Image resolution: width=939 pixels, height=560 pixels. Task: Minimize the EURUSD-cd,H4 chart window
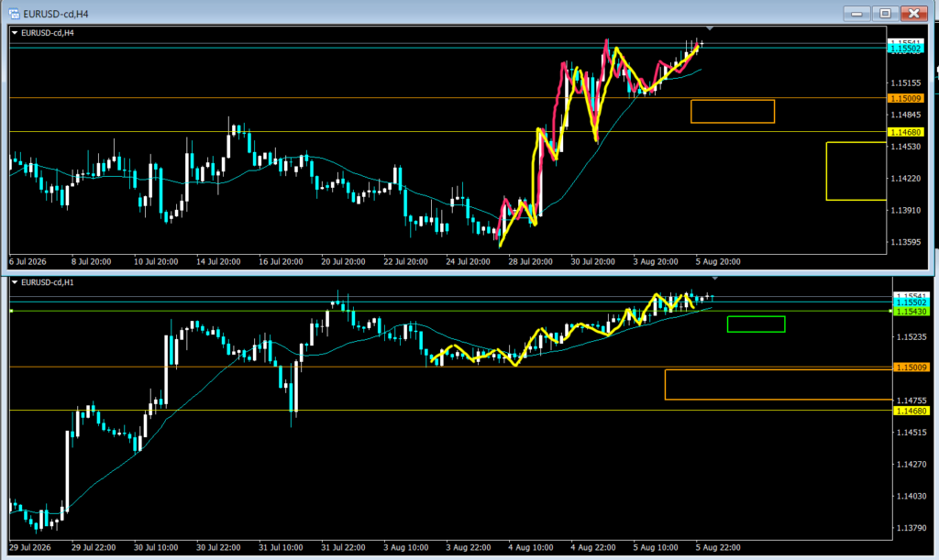pyautogui.click(x=857, y=13)
